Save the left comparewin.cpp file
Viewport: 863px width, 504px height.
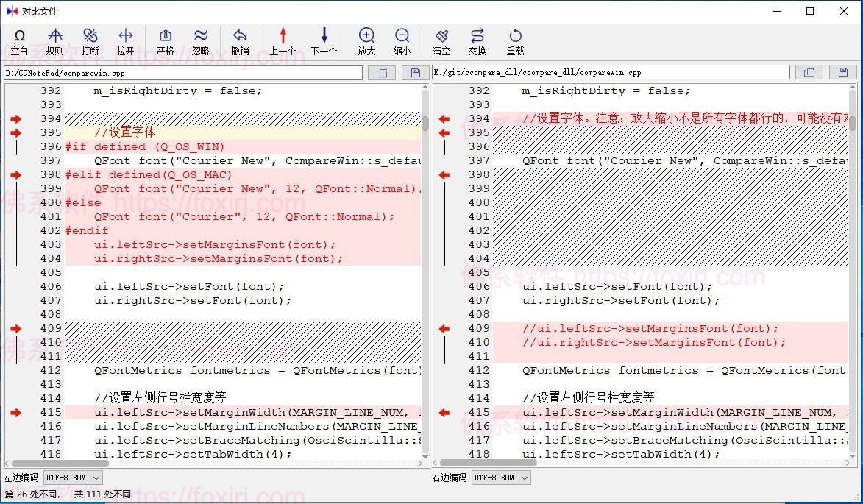pos(415,72)
